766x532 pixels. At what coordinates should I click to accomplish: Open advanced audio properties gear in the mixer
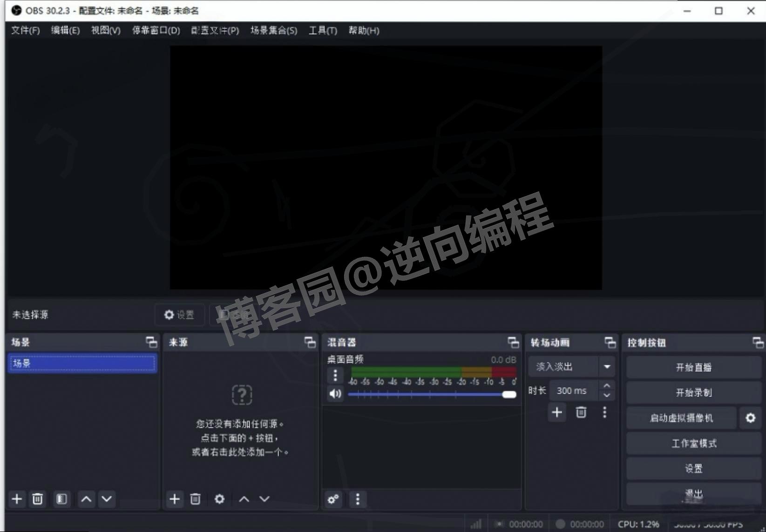click(x=332, y=499)
